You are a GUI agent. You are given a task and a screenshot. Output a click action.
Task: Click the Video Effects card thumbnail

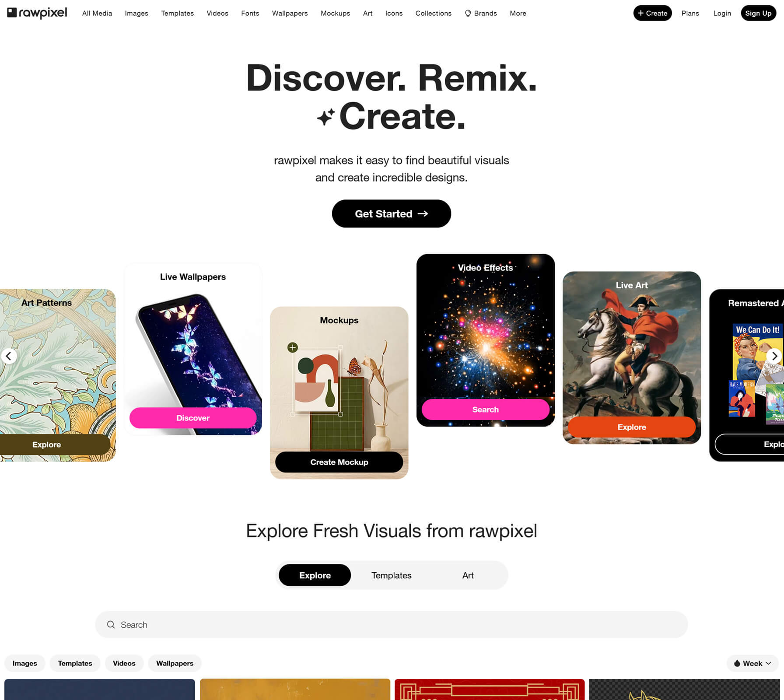(486, 340)
